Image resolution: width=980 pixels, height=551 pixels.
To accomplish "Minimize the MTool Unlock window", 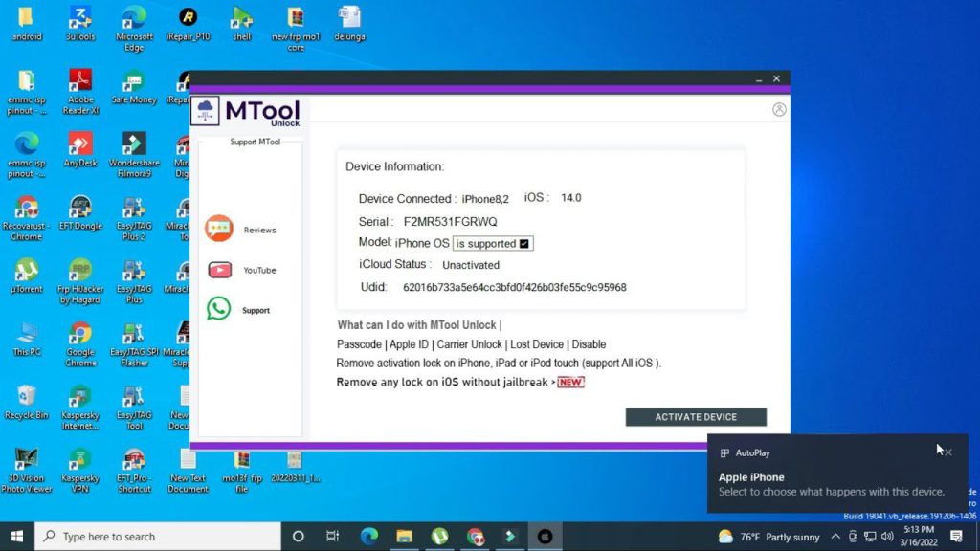I will [x=758, y=78].
